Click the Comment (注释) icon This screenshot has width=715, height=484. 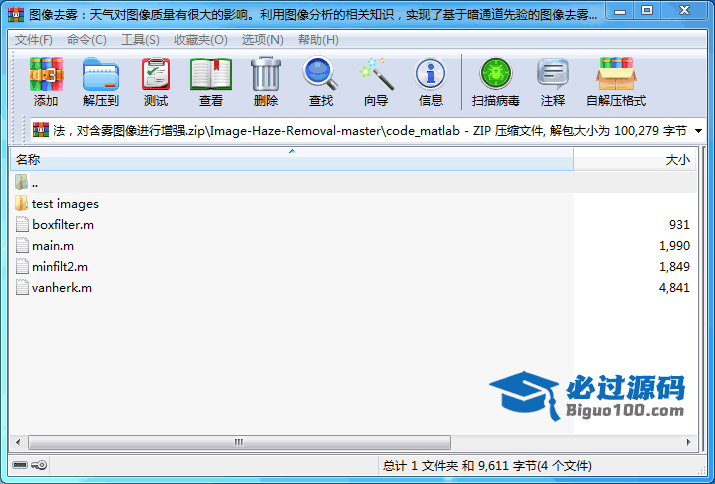click(x=553, y=74)
